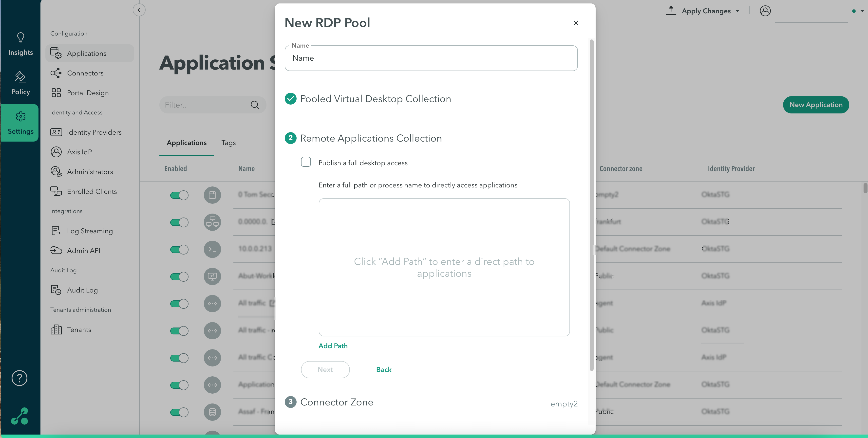Switch to the Tags tab
This screenshot has height=438, width=868.
tap(228, 143)
